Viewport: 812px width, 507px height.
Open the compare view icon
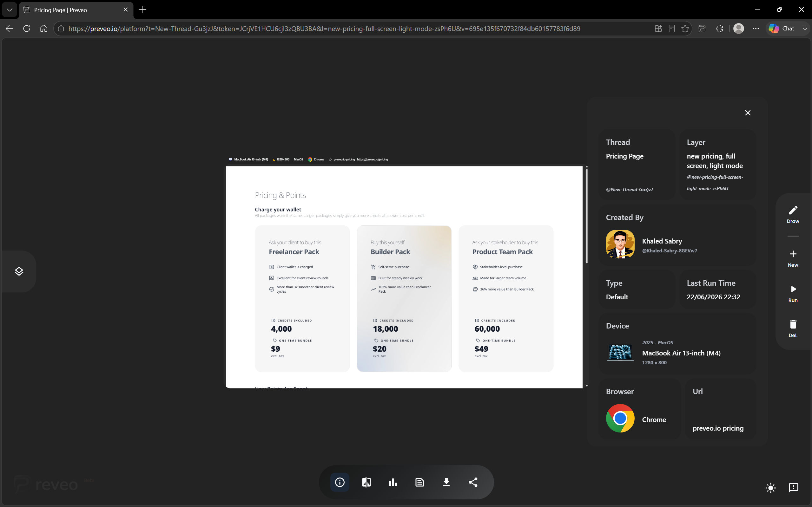(366, 482)
